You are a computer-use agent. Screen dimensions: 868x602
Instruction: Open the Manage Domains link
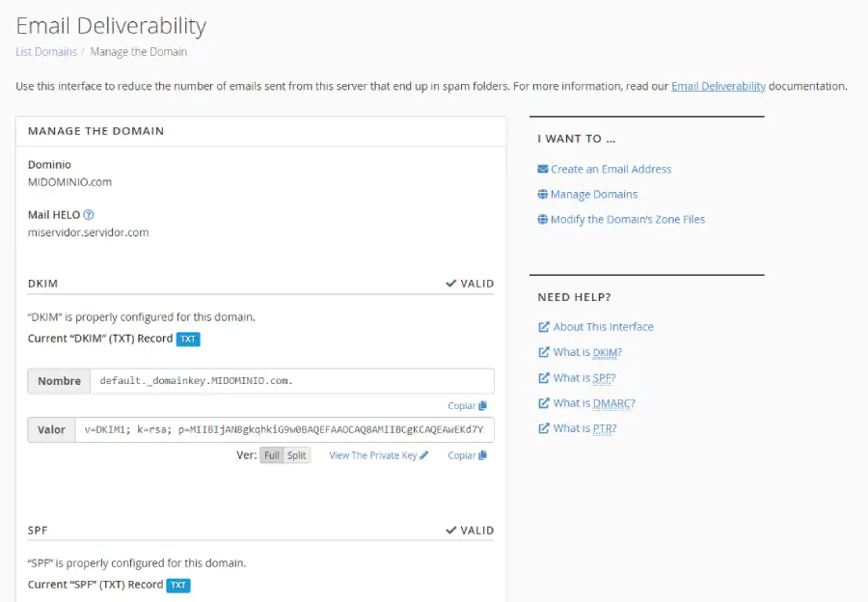pyautogui.click(x=594, y=194)
